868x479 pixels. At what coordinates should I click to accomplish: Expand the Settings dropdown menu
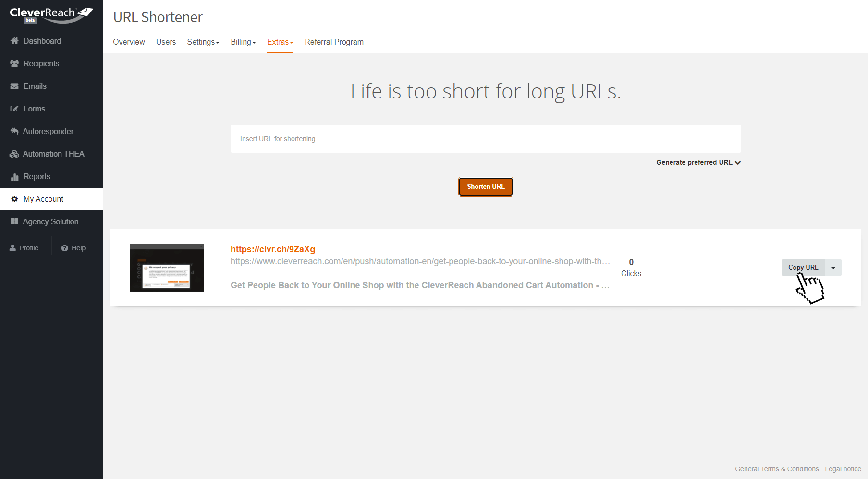coord(203,42)
